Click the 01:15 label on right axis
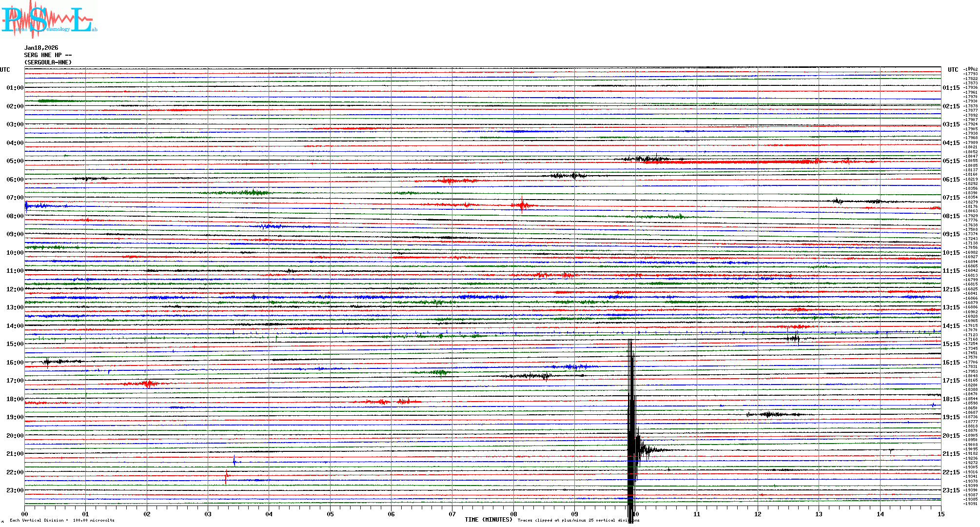The width and height of the screenshot is (980, 527). pos(951,88)
